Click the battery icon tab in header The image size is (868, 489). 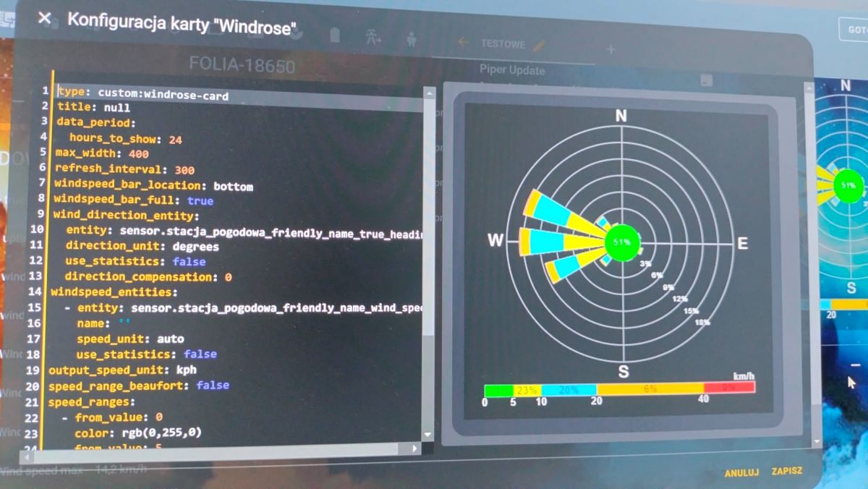[x=334, y=35]
